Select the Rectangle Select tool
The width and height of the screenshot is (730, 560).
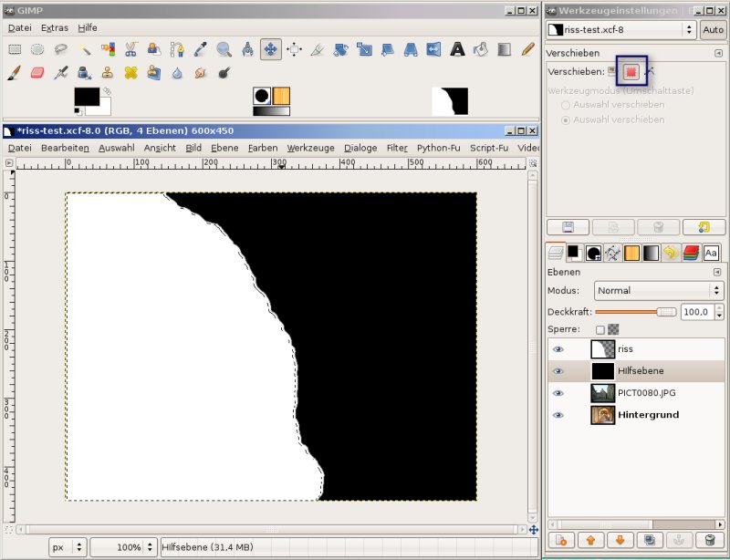point(15,49)
